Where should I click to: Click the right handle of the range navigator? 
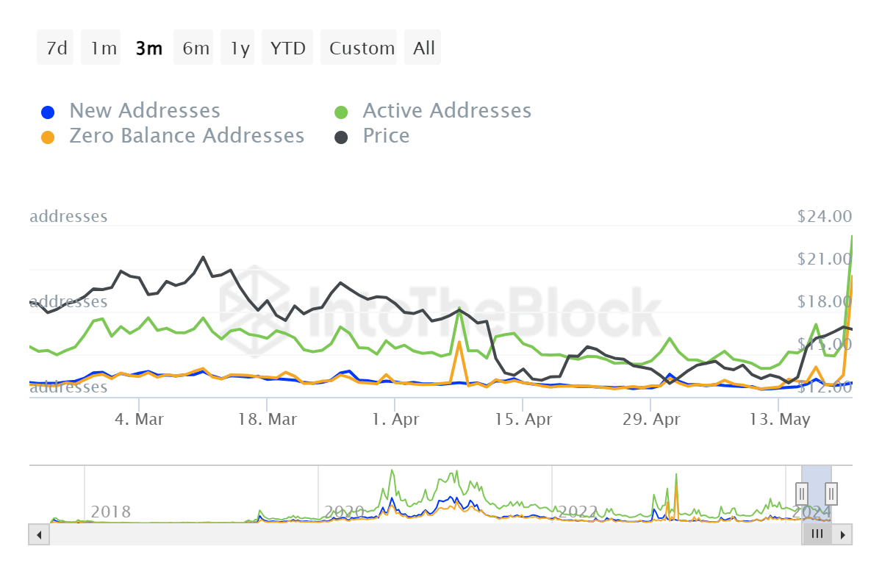(830, 493)
